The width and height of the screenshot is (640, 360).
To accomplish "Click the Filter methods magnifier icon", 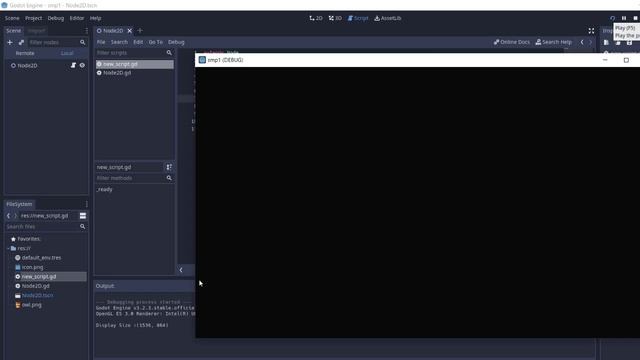I will [169, 178].
